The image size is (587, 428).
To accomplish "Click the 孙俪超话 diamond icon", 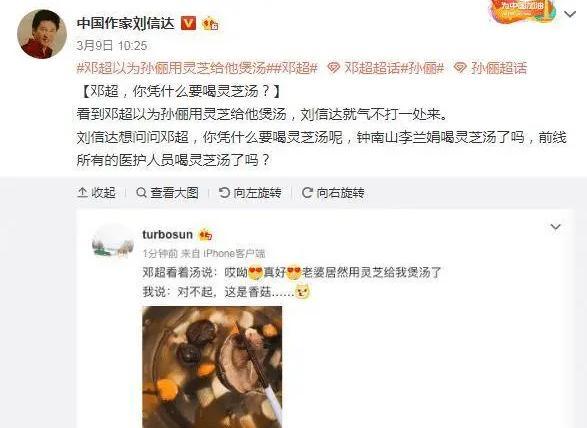I will tap(460, 68).
